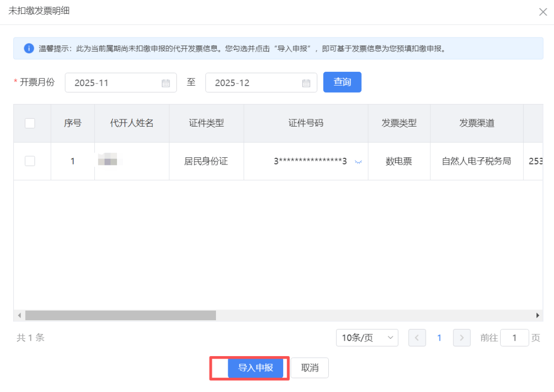Image resolution: width=554 pixels, height=392 pixels.
Task: Click the 导入申报 button
Action: coord(255,368)
